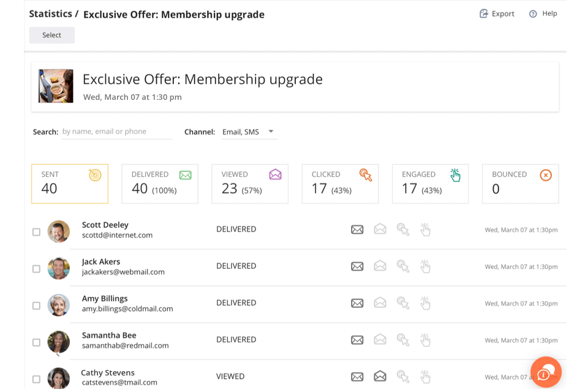Select Samantha Bee's row checkbox
The width and height of the screenshot is (588, 392).
[36, 342]
